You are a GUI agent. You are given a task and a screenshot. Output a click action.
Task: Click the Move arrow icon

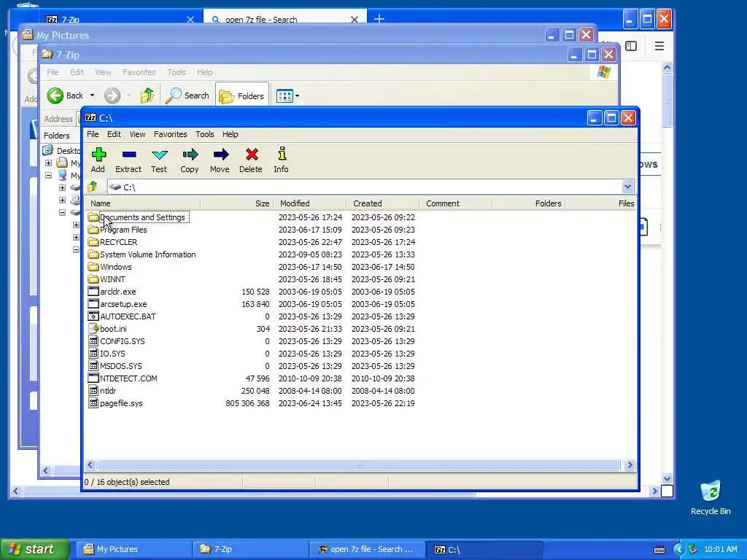click(x=220, y=155)
